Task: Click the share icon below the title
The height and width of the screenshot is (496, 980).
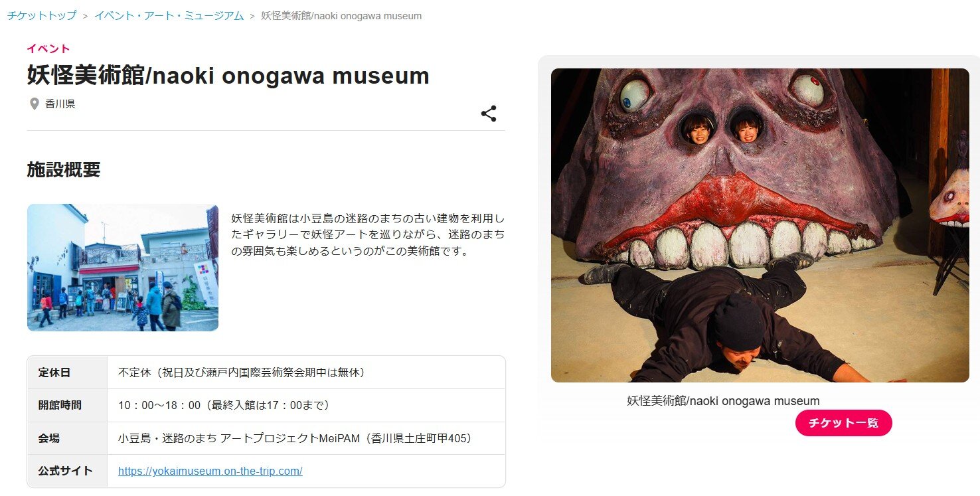Action: pyautogui.click(x=489, y=114)
